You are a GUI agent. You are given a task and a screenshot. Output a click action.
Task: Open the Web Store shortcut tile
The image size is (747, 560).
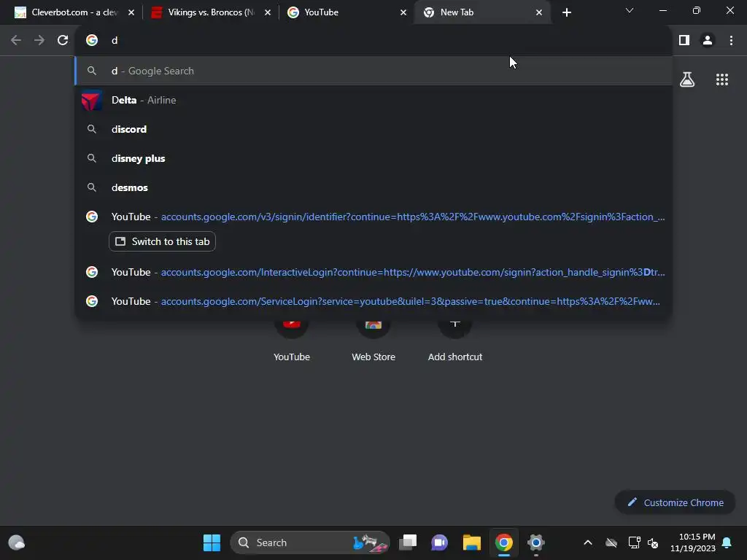(373, 341)
